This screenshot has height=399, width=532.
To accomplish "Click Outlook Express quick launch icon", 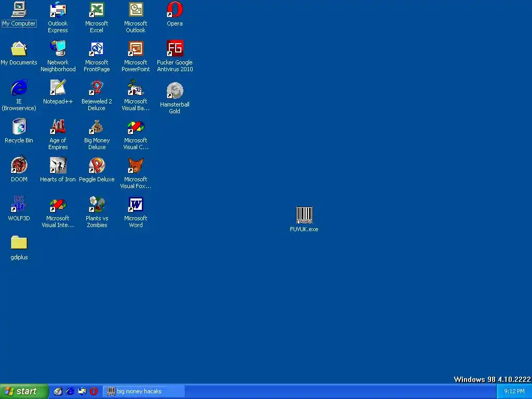I will [82, 391].
